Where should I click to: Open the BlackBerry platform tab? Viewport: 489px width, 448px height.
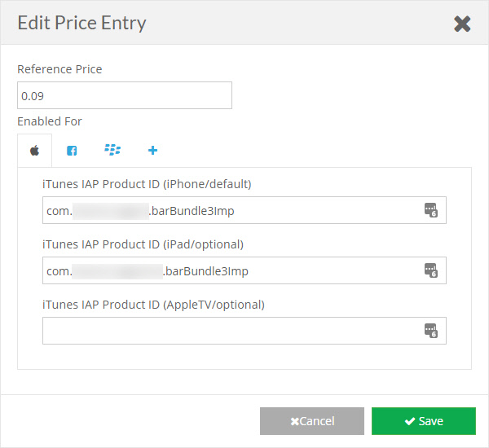pyautogui.click(x=112, y=150)
